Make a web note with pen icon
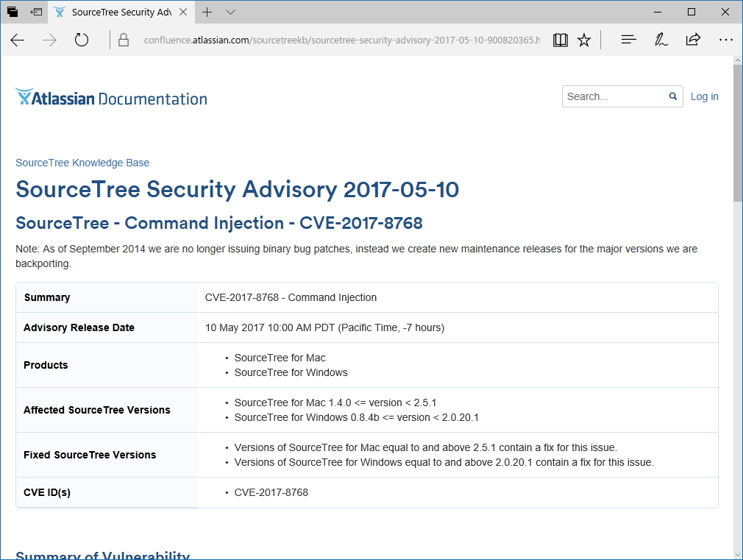 pos(661,40)
